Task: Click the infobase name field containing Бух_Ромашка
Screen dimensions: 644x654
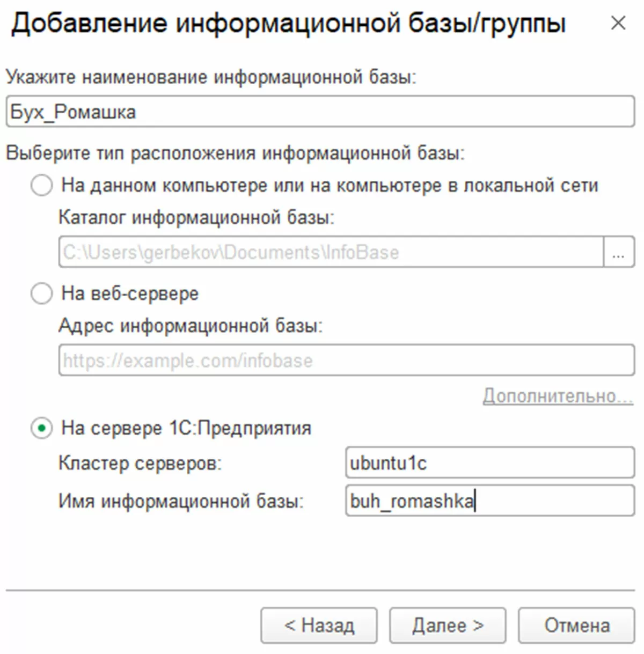Action: pos(320,112)
